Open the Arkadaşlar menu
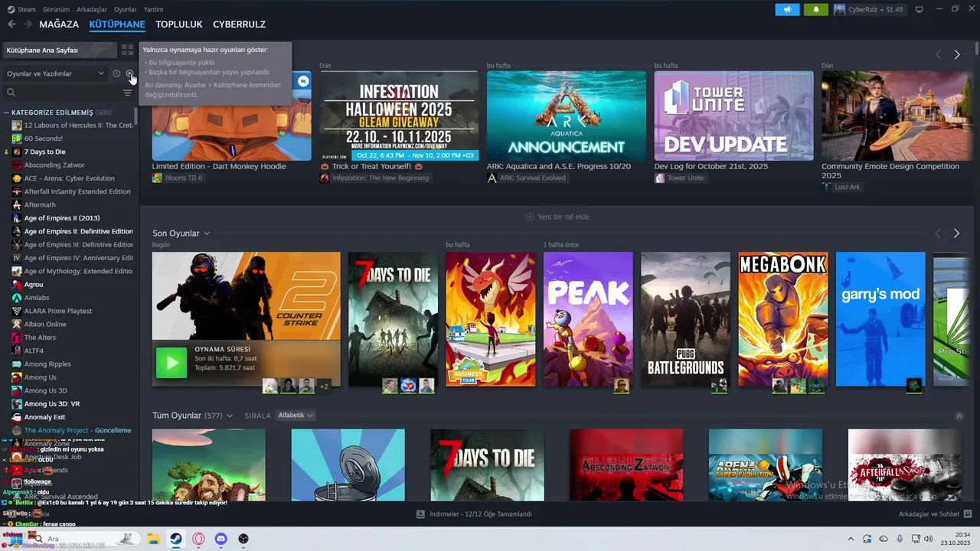Image resolution: width=980 pixels, height=551 pixels. tap(92, 9)
